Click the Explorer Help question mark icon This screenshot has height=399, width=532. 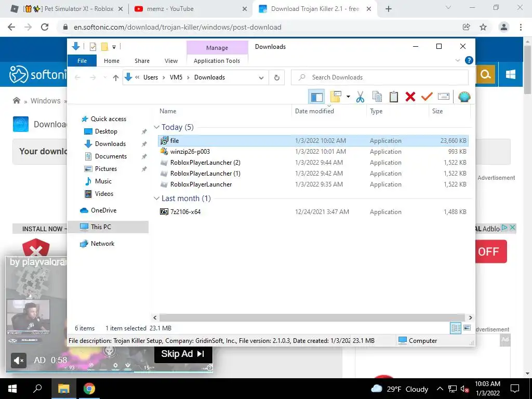tap(469, 60)
